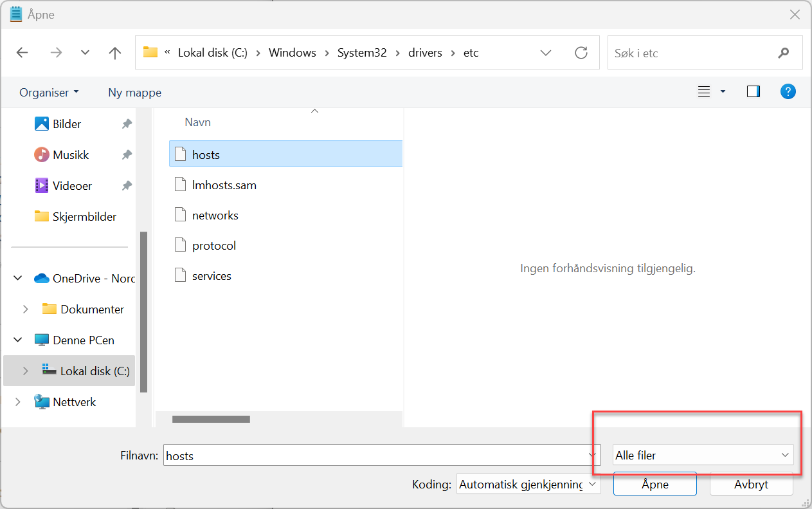The height and width of the screenshot is (509, 812).
Task: Go up one folder level
Action: tap(115, 53)
